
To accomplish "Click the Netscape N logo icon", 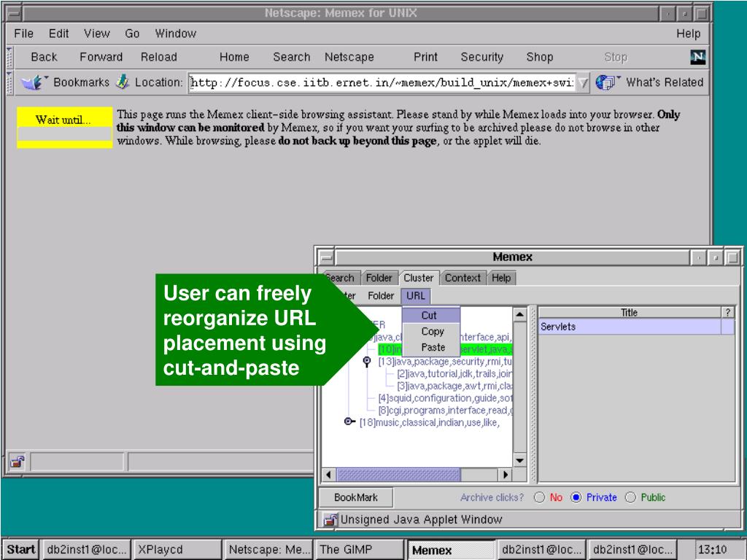I will (697, 57).
